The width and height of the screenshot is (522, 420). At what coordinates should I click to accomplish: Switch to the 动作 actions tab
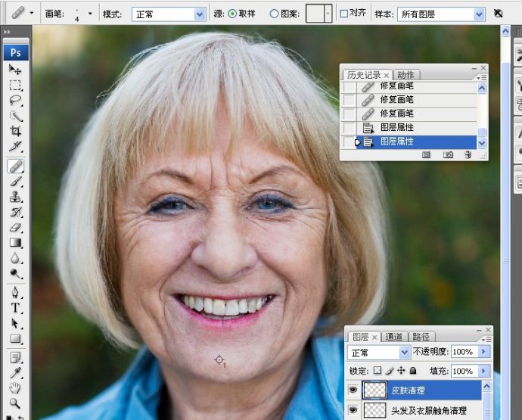point(405,75)
